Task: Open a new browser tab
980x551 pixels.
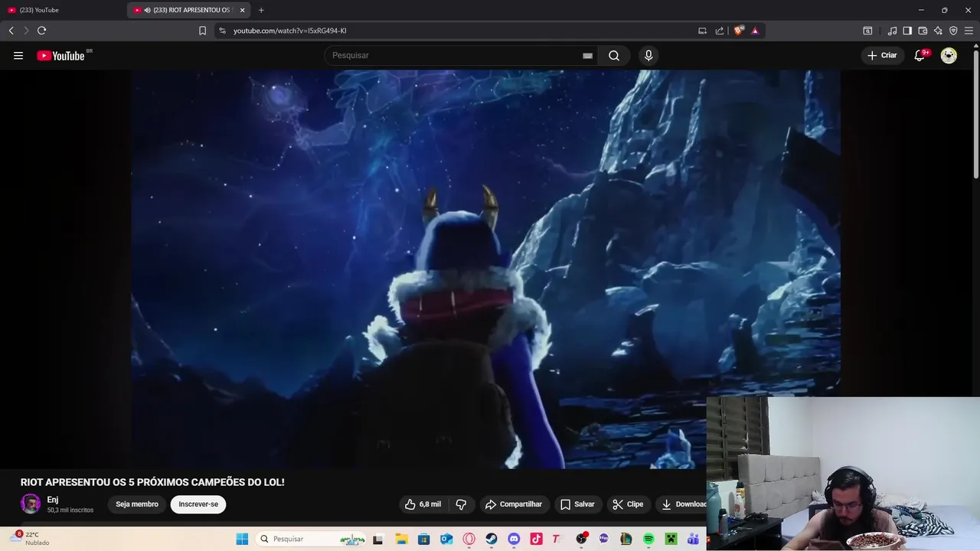Action: coord(261,10)
